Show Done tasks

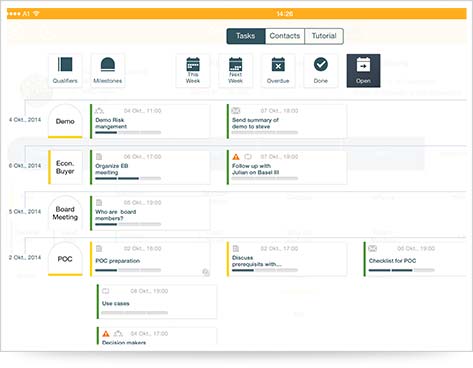pyautogui.click(x=321, y=71)
